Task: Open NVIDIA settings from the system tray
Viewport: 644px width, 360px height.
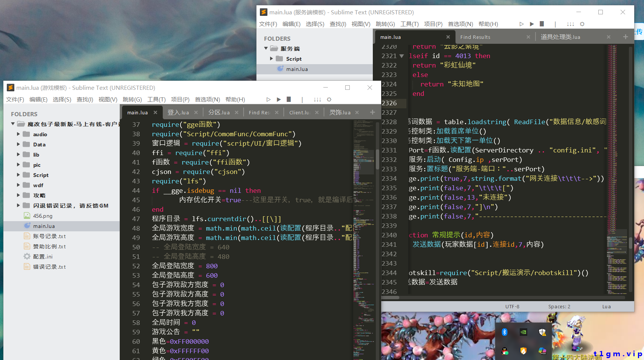Action: click(x=524, y=332)
